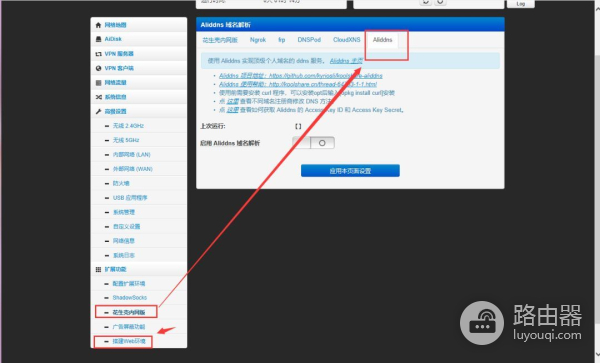
Task: Click the 应用本页面设置 apply button
Action: (x=350, y=171)
